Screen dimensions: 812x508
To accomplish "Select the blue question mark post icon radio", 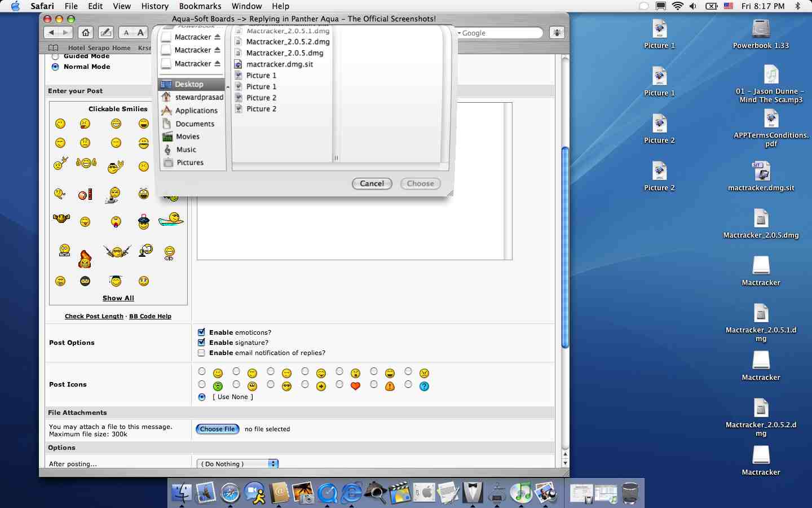I will (x=408, y=384).
